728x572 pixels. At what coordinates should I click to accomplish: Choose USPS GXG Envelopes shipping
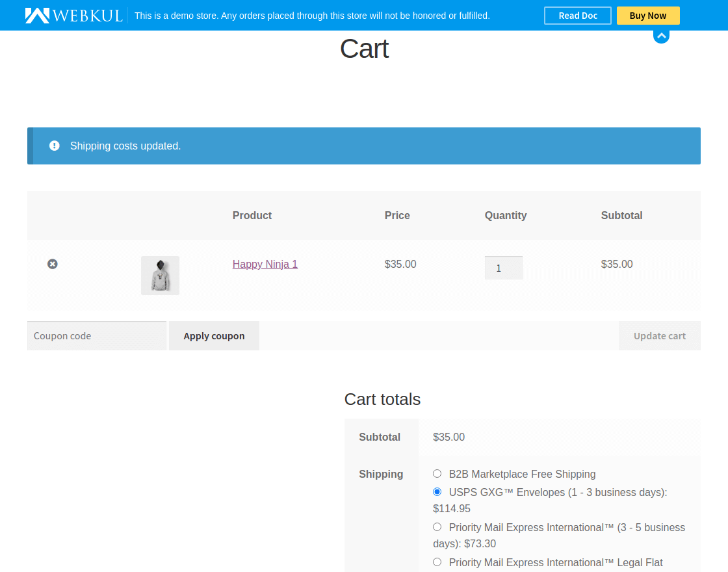tap(437, 492)
